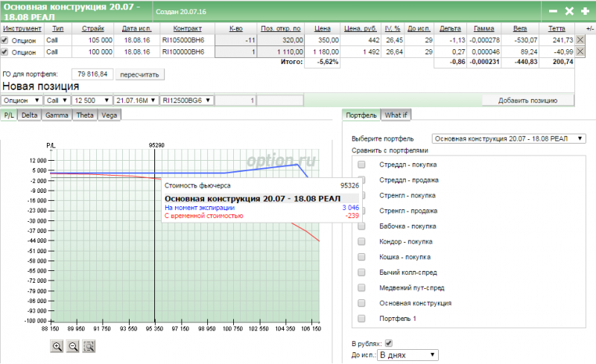Remove the 100 000 strike option row
The image size is (596, 364).
[580, 52]
